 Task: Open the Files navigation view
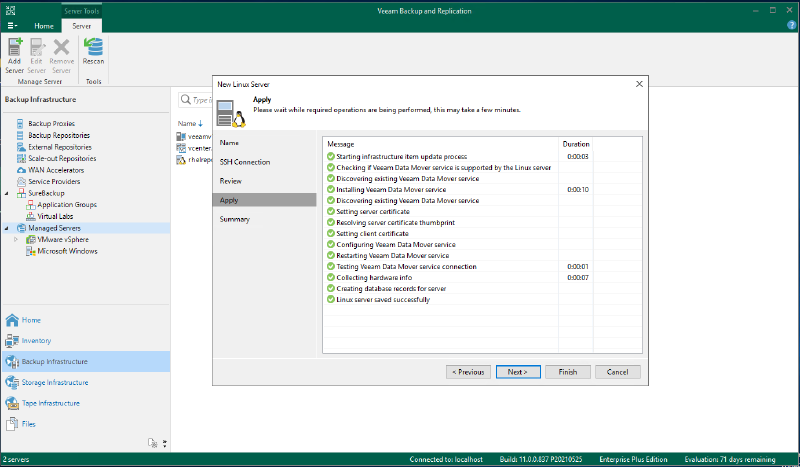pyautogui.click(x=85, y=424)
